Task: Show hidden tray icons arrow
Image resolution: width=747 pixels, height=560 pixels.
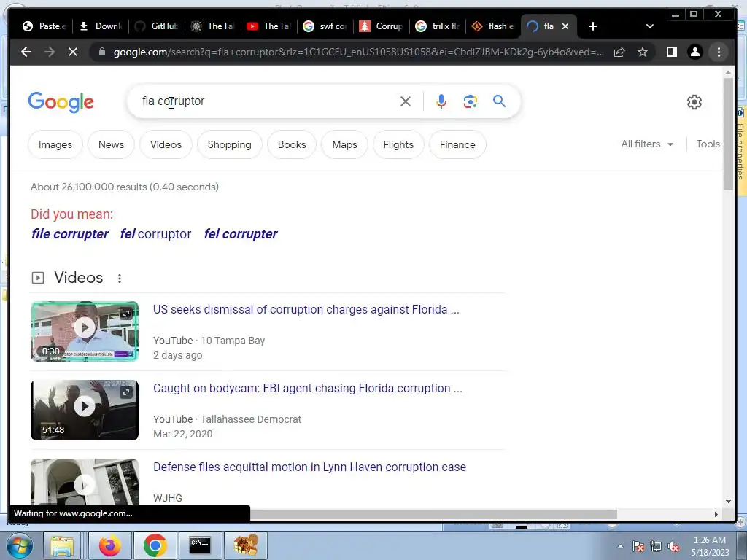Action: pos(620,547)
